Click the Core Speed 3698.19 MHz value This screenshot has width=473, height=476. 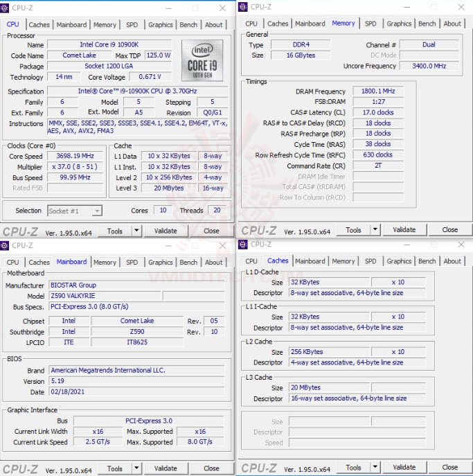tap(75, 156)
